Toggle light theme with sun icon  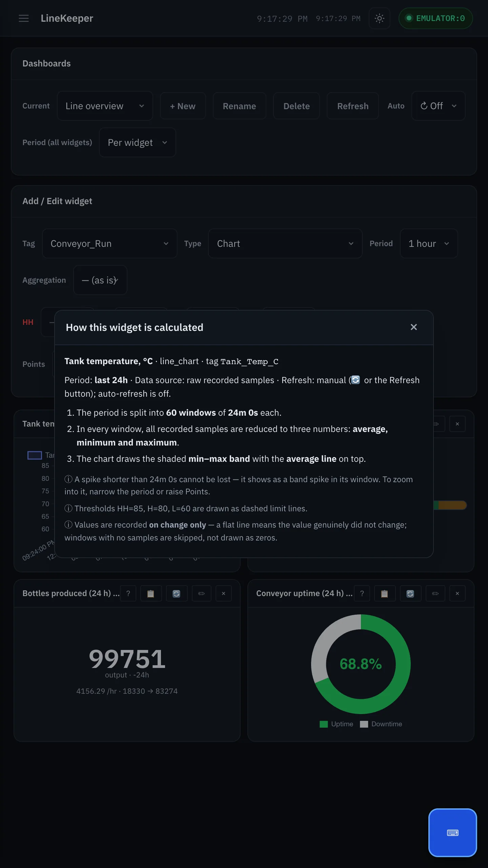[x=379, y=18]
